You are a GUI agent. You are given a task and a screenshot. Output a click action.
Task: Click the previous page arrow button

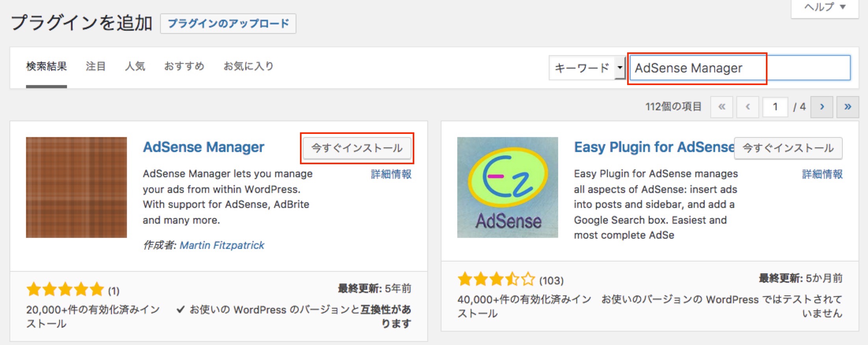tap(747, 107)
